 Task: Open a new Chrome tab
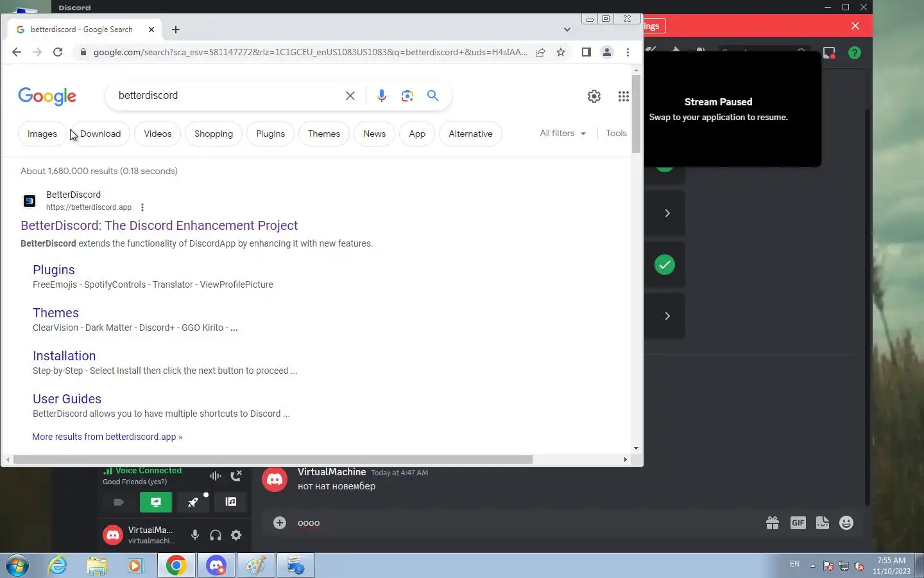(176, 30)
